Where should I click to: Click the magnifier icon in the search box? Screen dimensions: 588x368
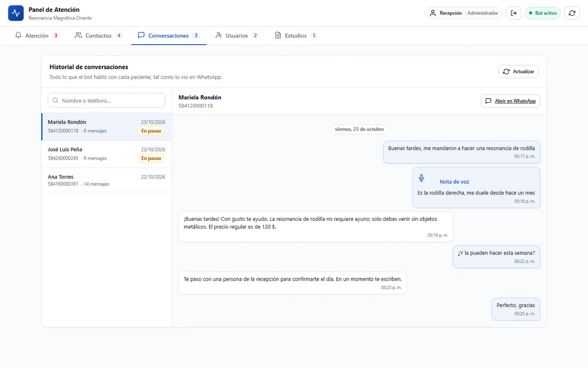[55, 101]
